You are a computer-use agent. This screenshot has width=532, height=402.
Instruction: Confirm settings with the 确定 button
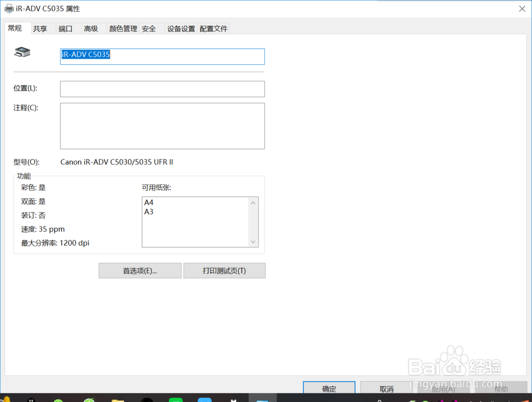coord(329,389)
